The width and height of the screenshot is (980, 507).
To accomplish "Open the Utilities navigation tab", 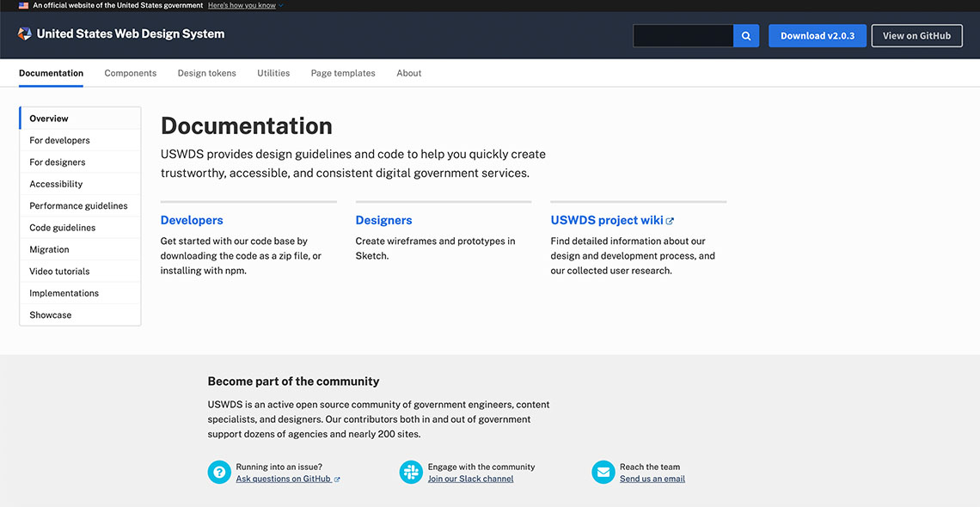I will tap(273, 73).
